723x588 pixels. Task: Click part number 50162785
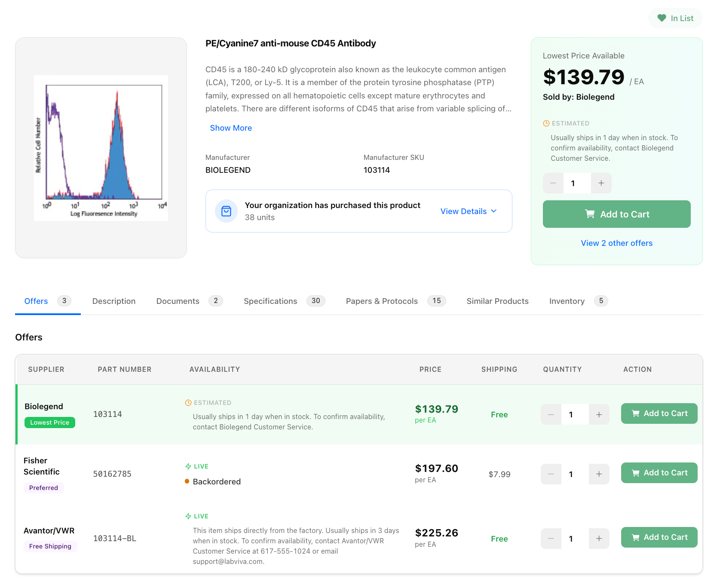(x=112, y=474)
